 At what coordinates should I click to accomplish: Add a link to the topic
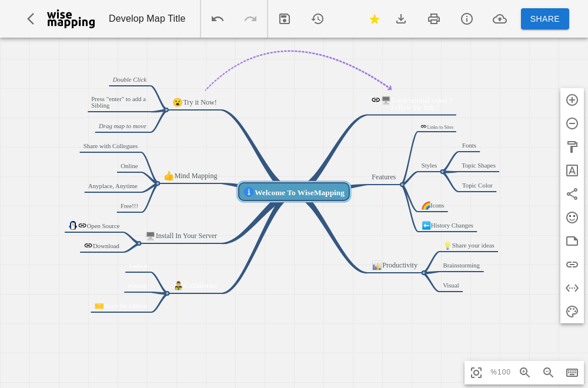572,265
